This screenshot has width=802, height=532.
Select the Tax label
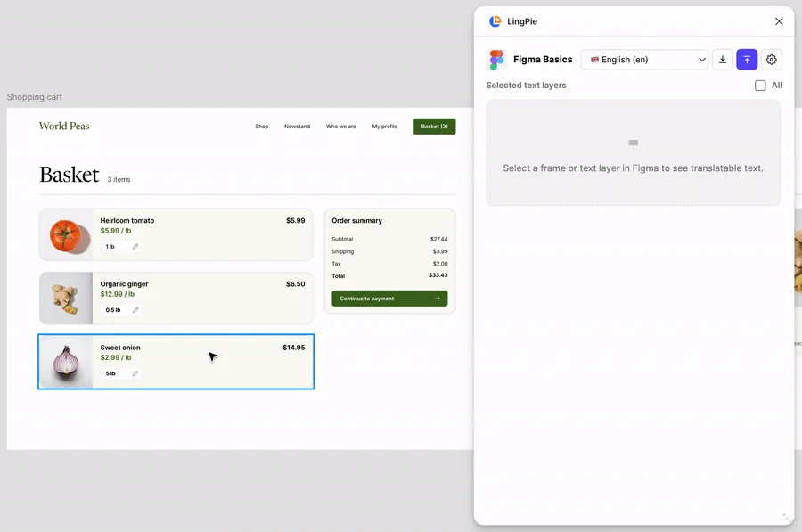[336, 264]
